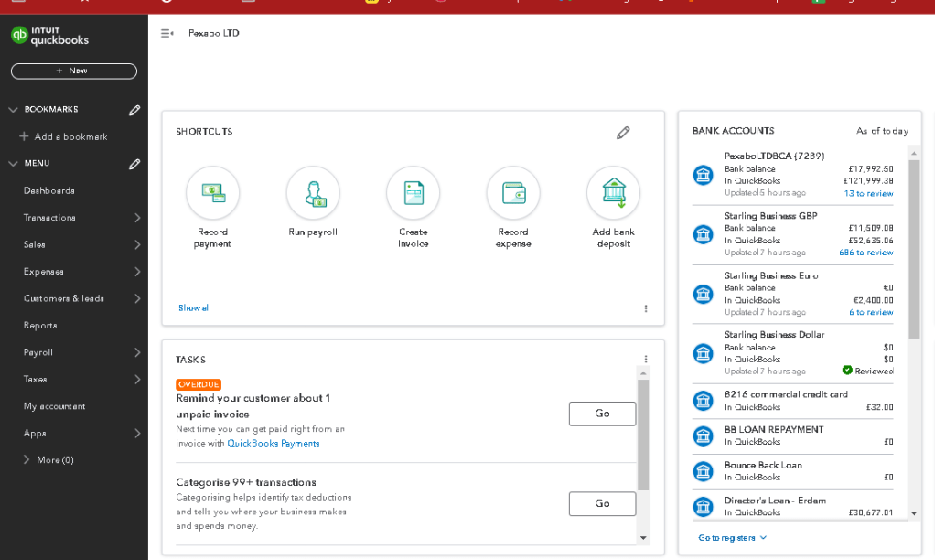Open the Record expense shortcut icon
935x560 pixels.
[x=513, y=193]
